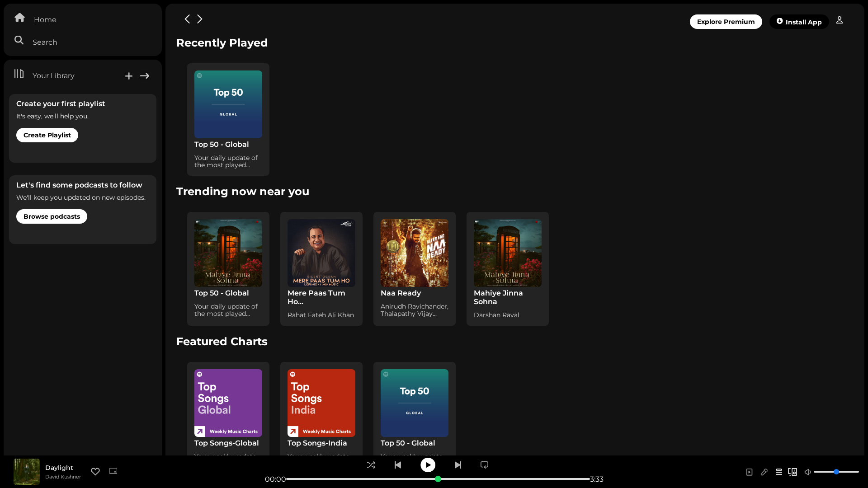Viewport: 868px width, 488px height.
Task: Show lyrics with the microphone icon
Action: pos(764,472)
